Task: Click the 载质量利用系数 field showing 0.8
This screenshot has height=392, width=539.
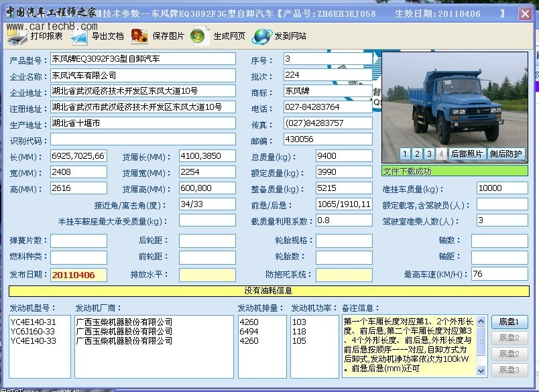Action: tap(344, 220)
